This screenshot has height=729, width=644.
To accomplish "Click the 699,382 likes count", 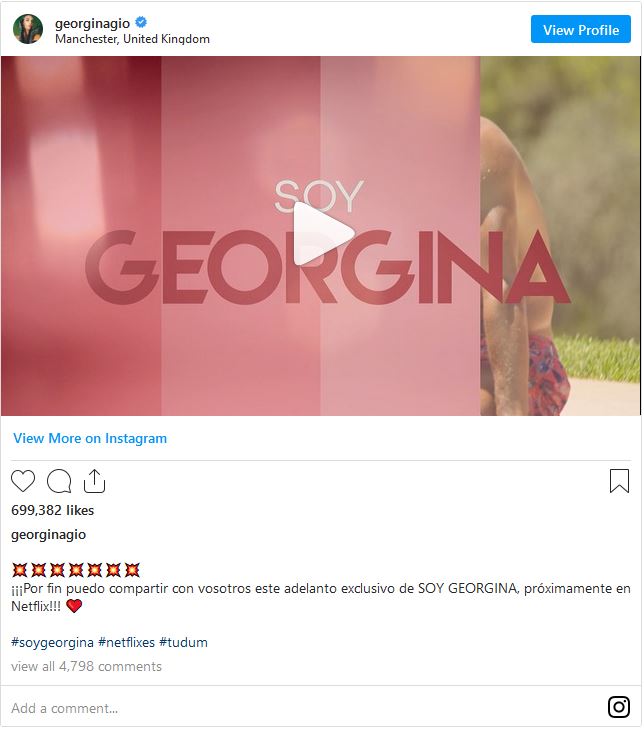I will pos(53,510).
